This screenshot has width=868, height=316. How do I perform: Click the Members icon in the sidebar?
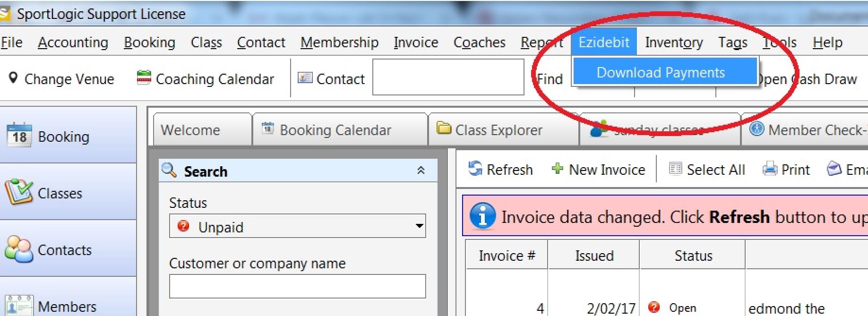(19, 306)
